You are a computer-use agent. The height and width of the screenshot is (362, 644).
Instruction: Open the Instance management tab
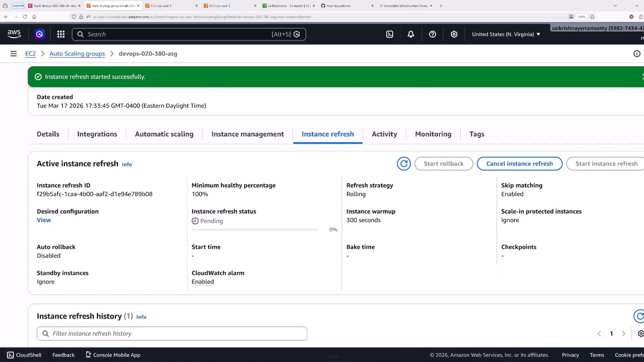point(248,134)
